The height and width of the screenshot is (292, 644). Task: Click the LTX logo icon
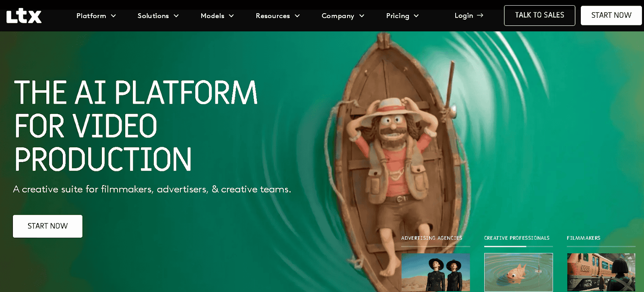pyautogui.click(x=24, y=16)
